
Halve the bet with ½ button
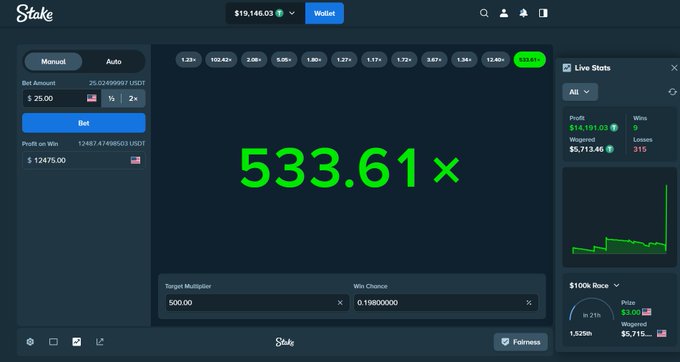pos(111,98)
